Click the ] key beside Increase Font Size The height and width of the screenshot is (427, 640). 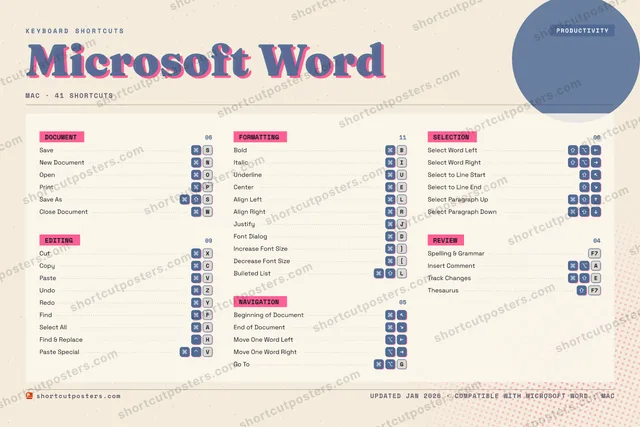(402, 248)
